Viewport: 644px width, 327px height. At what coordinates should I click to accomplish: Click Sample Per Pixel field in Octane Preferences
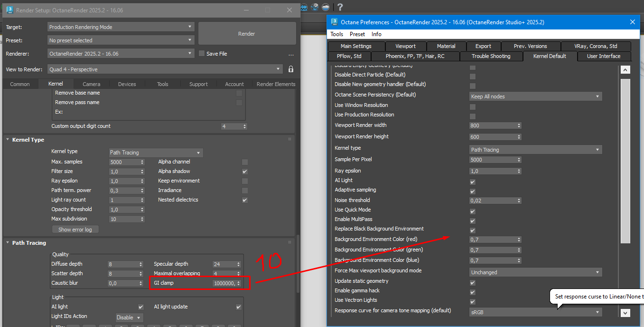pyautogui.click(x=493, y=160)
